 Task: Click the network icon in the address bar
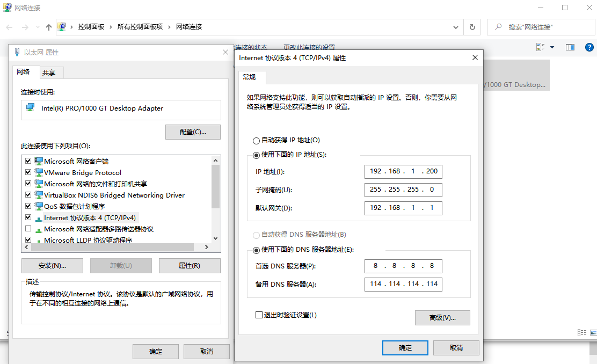[x=62, y=27]
